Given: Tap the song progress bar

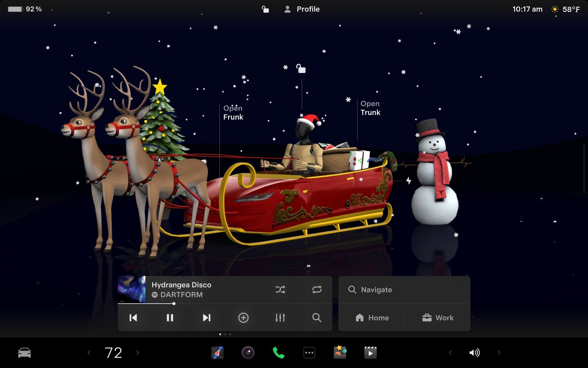Looking at the screenshot, I should click(x=174, y=304).
